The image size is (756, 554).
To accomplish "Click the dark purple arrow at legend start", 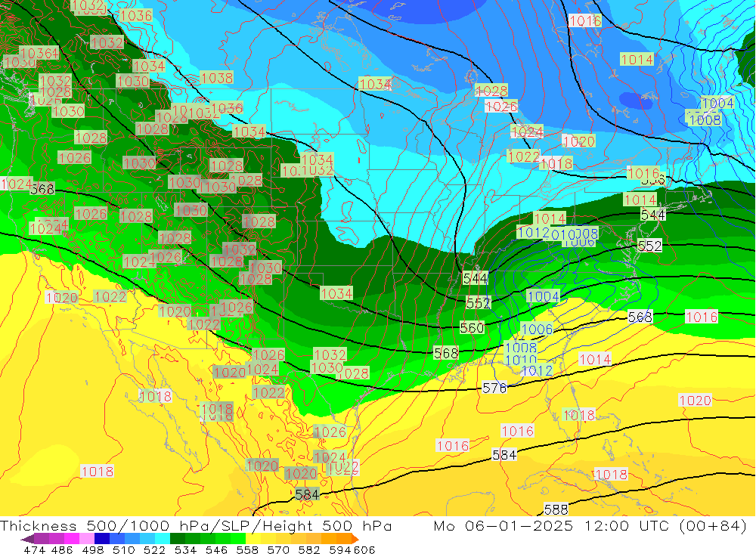I will 27,539.
